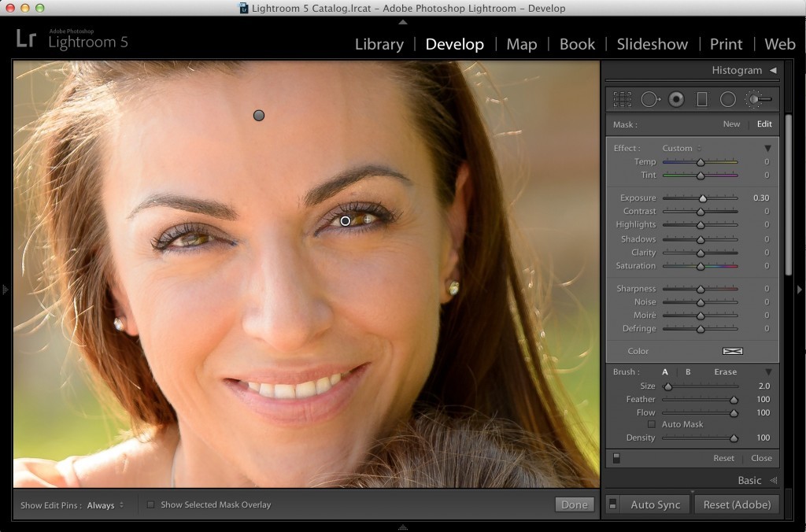Click the Moiré slider handle
The image size is (806, 532).
point(700,316)
